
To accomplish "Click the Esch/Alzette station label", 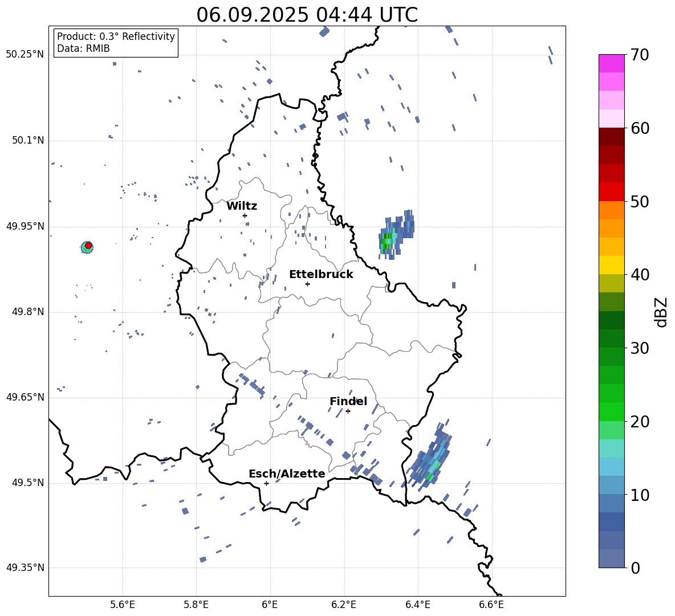I will point(287,474).
